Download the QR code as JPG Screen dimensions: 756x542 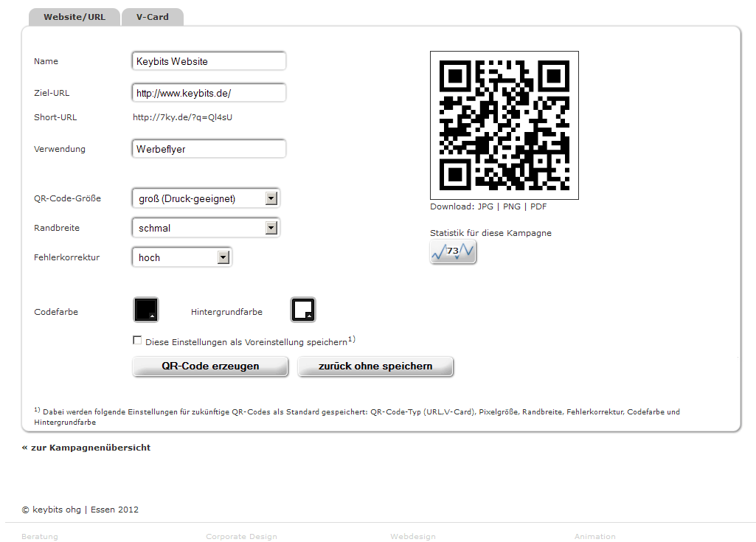click(x=485, y=206)
